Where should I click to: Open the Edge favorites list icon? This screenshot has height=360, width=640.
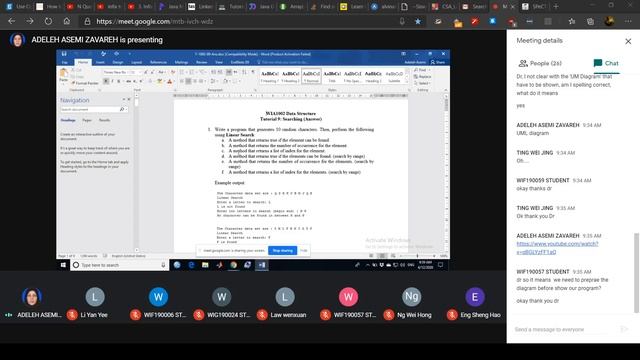click(x=572, y=21)
